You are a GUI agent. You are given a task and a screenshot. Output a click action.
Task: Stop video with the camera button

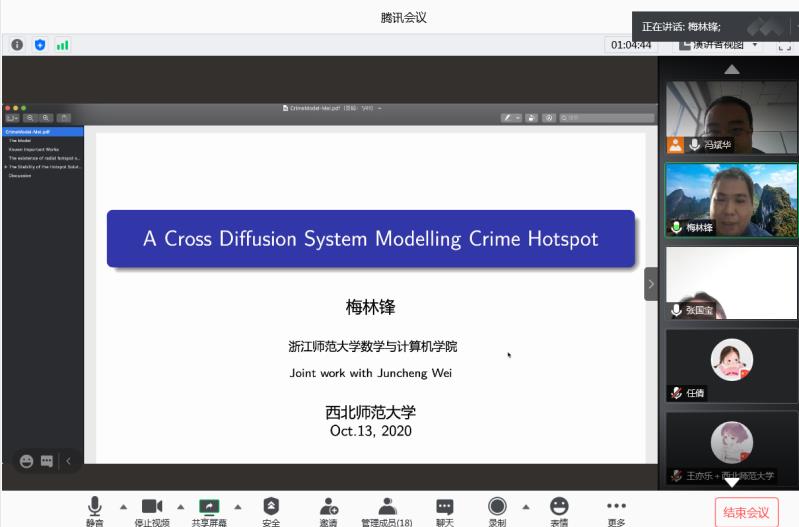click(152, 509)
